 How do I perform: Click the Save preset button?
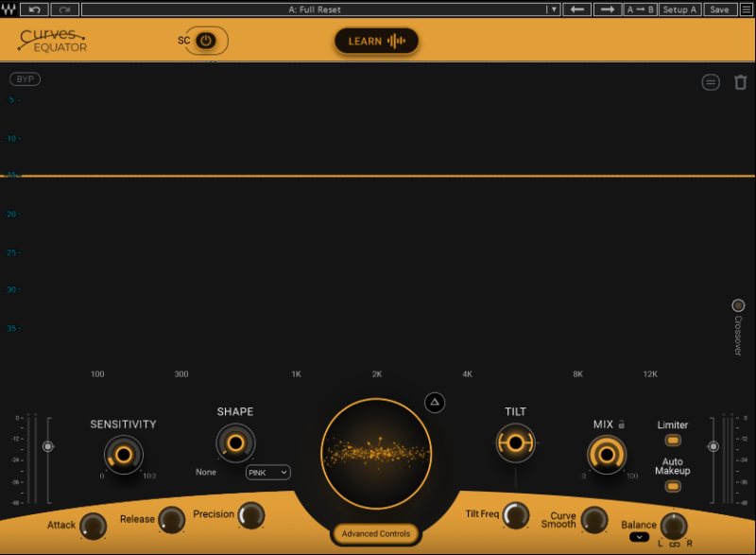click(x=719, y=9)
